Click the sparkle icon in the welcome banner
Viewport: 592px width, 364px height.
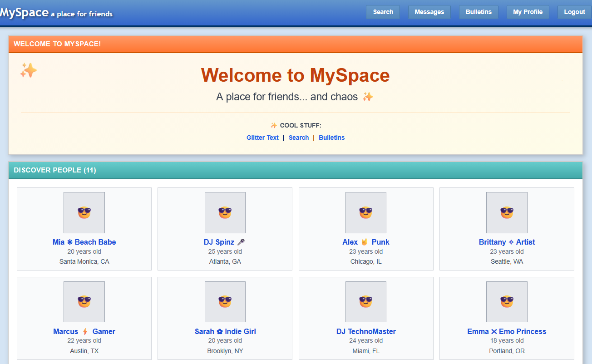(x=28, y=70)
